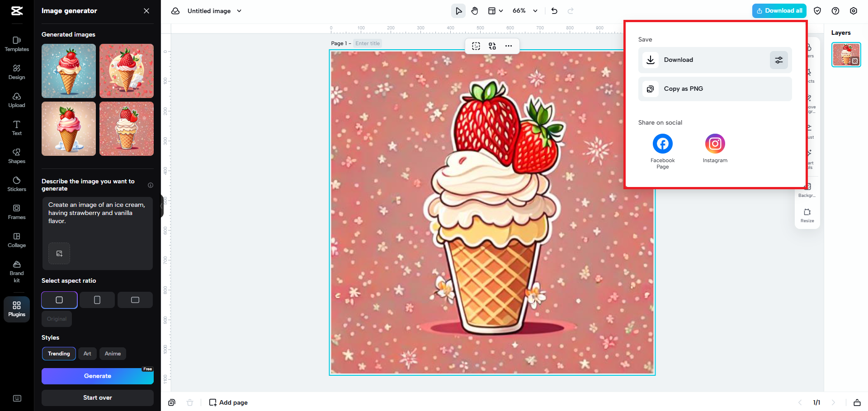This screenshot has height=411, width=868.
Task: Open the Templates panel in the sidebar
Action: (17, 44)
